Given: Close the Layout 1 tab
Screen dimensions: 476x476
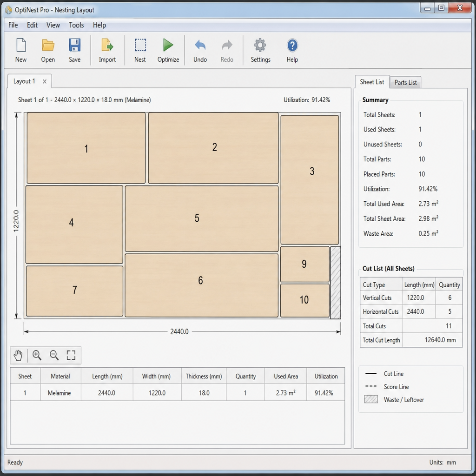Looking at the screenshot, I should (45, 81).
